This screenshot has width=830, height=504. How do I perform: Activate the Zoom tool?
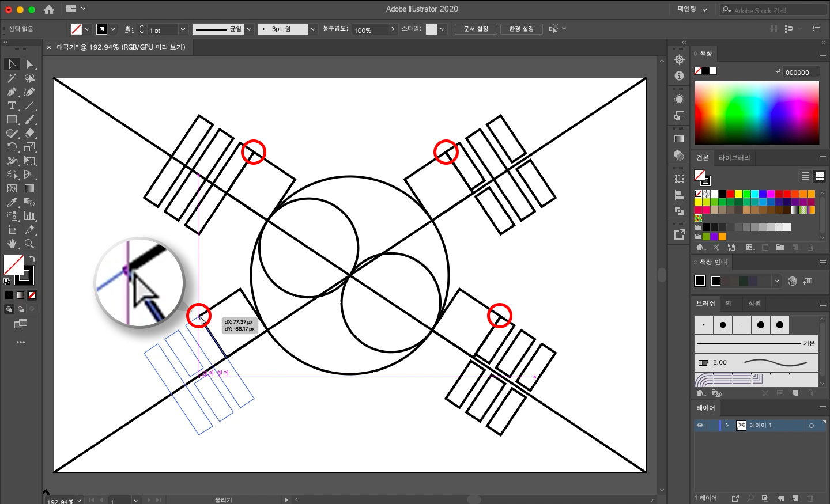30,244
